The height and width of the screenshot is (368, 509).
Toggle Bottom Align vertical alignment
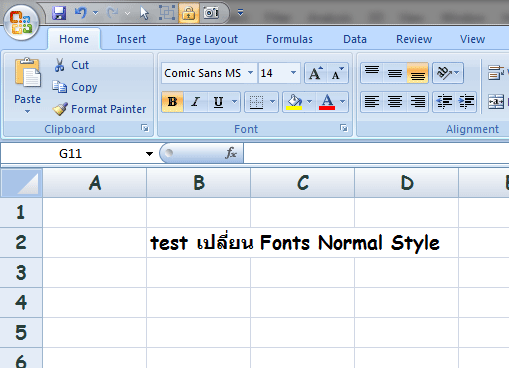click(x=417, y=73)
